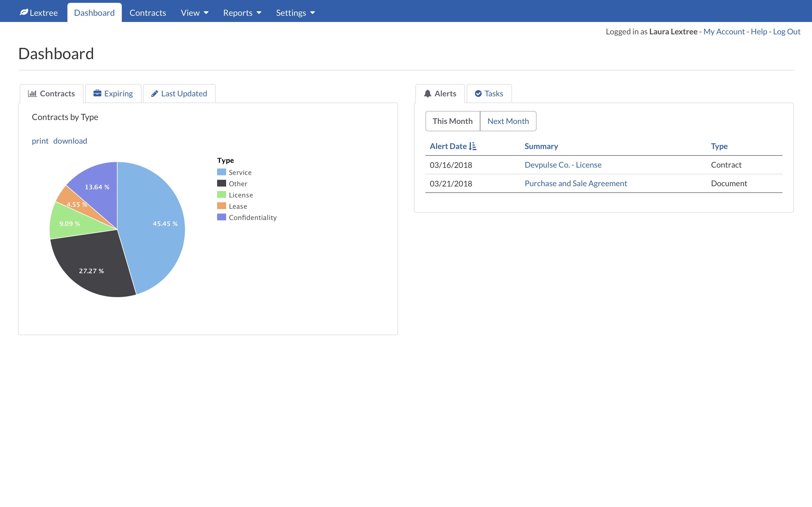The image size is (812, 507).
Task: Click the print link above the chart
Action: [40, 141]
